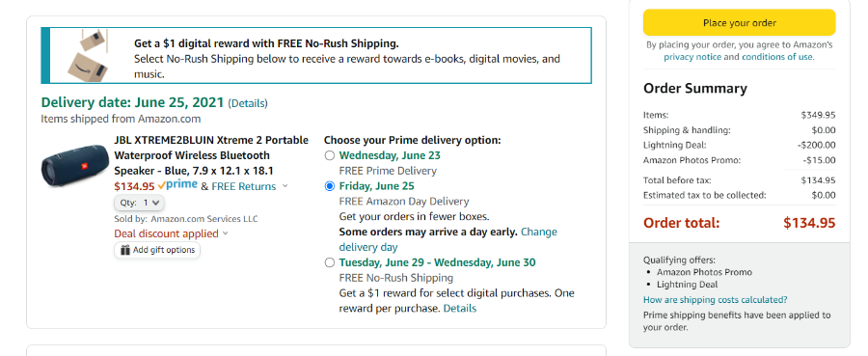Open How are shipping costs calculated link
The width and height of the screenshot is (868, 356).
click(716, 299)
